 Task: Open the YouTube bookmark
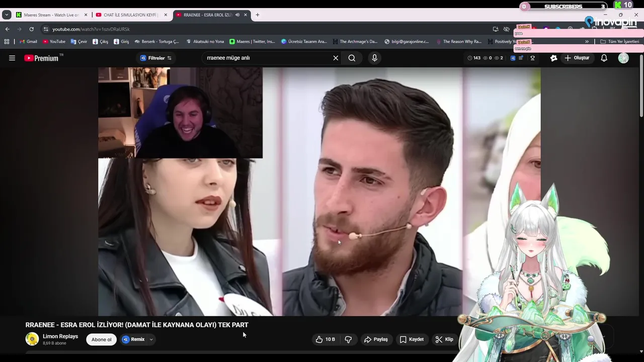tap(54, 42)
